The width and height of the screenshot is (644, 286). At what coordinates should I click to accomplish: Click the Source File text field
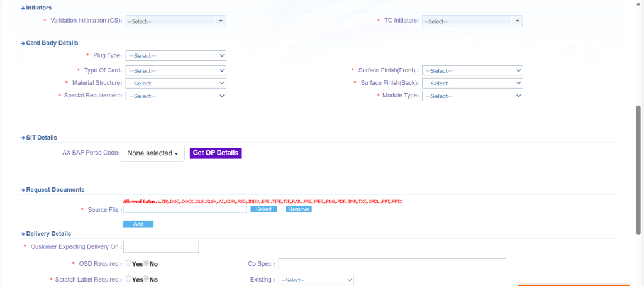[185, 209]
